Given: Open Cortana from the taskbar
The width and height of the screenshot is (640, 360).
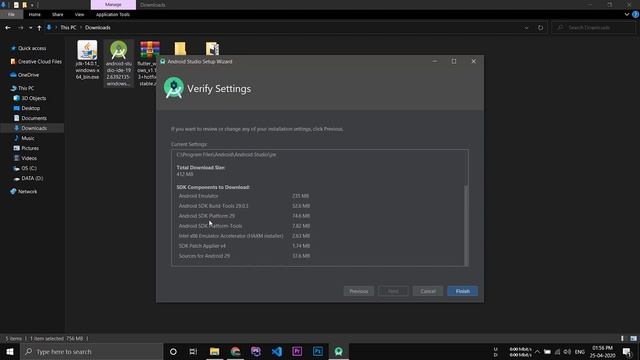Looking at the screenshot, I should coord(173,351).
